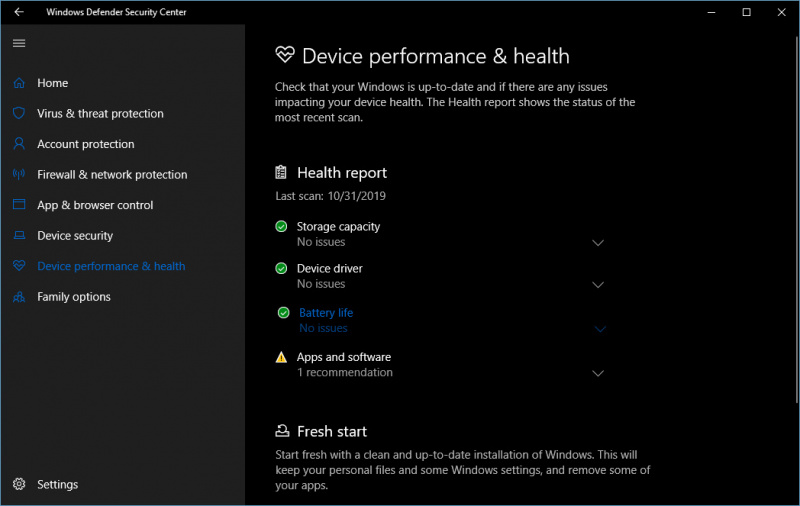The height and width of the screenshot is (506, 800).
Task: Minimize the Windows Defender window
Action: coord(711,12)
